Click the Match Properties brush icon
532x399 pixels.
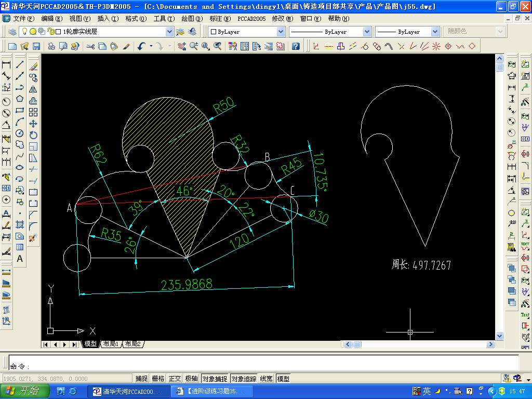point(126,46)
